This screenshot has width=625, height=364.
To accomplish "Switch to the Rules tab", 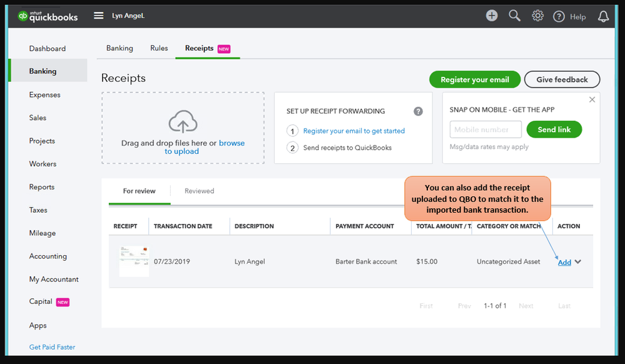I will coord(159,48).
